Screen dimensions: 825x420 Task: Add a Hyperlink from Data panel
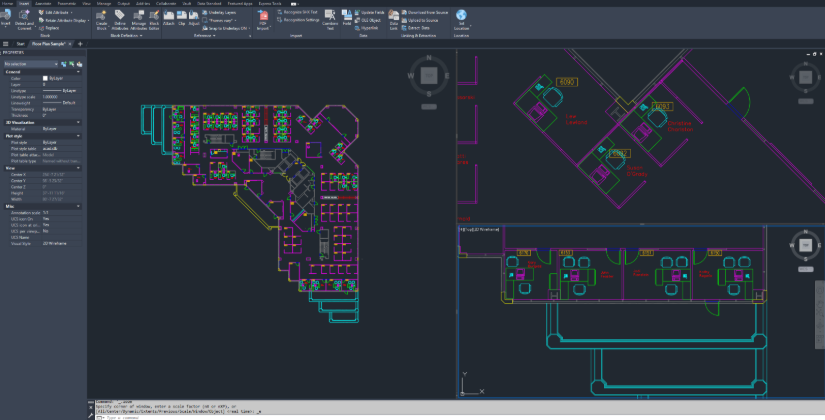(367, 28)
